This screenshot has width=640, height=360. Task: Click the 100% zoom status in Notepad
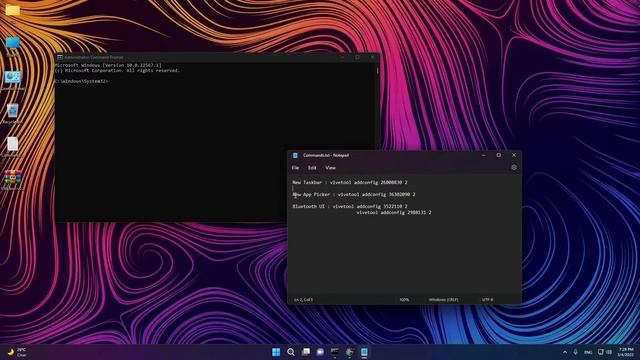(x=404, y=300)
